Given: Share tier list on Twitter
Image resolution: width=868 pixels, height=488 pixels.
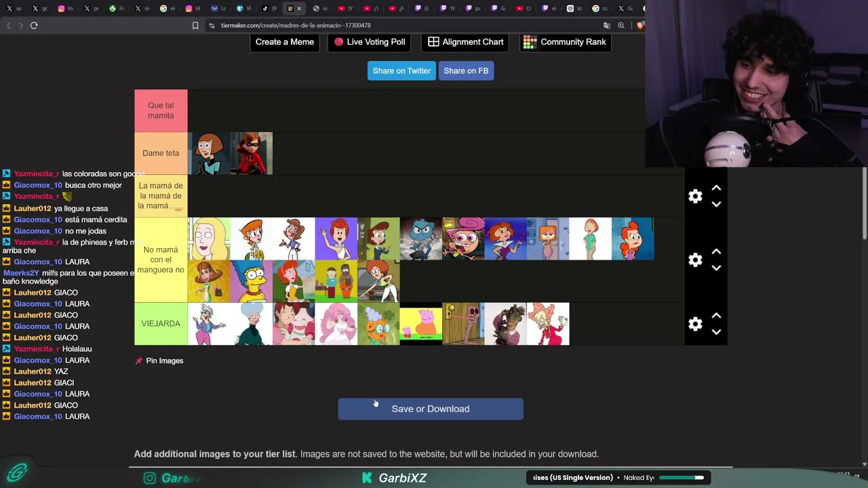Looking at the screenshot, I should [x=401, y=70].
